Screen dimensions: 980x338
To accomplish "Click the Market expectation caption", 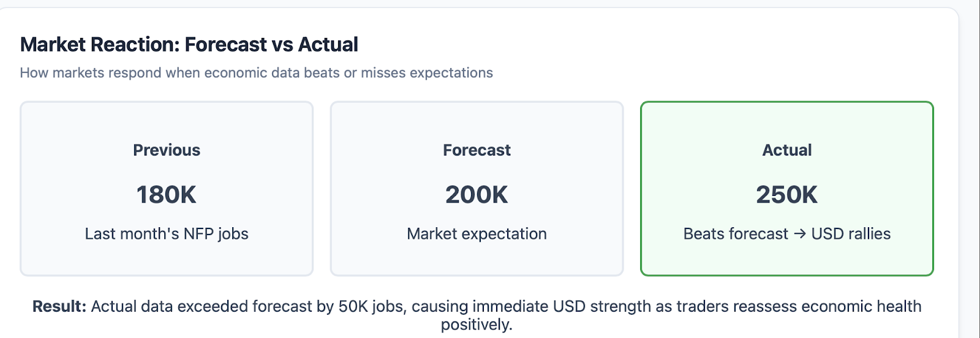I will pos(477,234).
